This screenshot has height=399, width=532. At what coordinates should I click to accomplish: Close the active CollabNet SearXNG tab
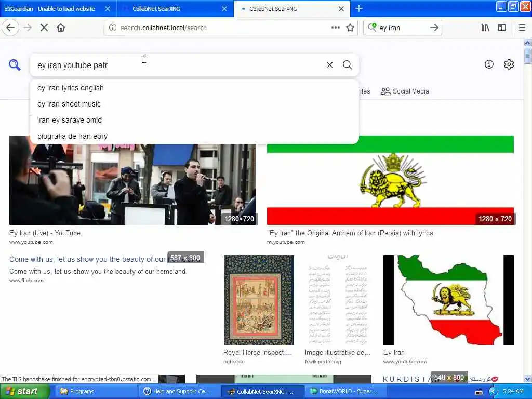(x=341, y=9)
